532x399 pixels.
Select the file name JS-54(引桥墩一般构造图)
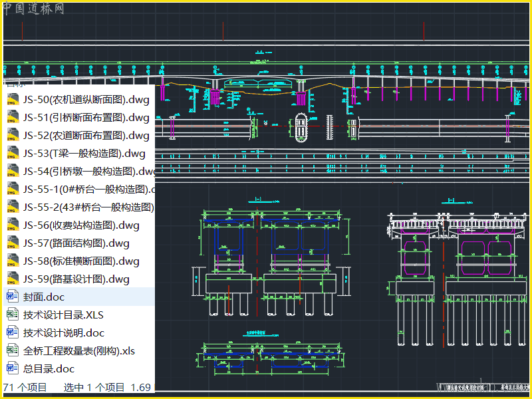click(x=88, y=172)
